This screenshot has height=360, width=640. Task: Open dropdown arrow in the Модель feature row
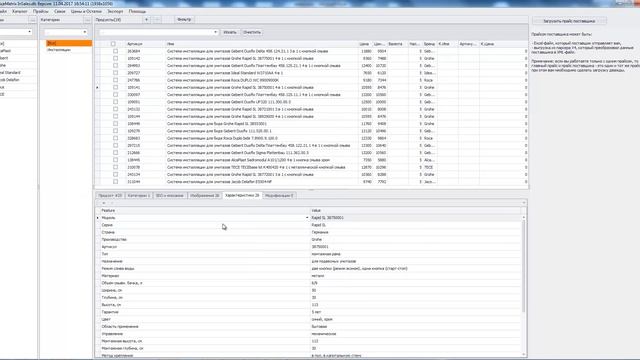pyautogui.click(x=307, y=218)
